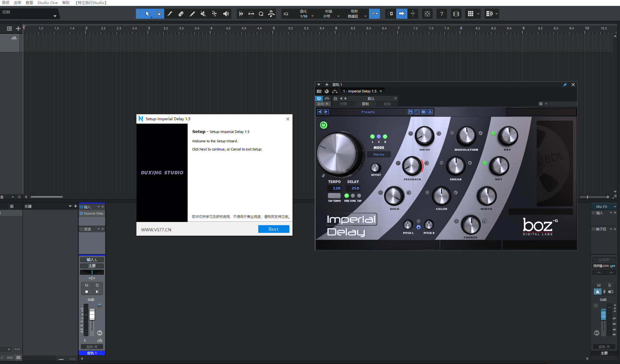Click the 复制 copy button in plugin header

pos(365,104)
